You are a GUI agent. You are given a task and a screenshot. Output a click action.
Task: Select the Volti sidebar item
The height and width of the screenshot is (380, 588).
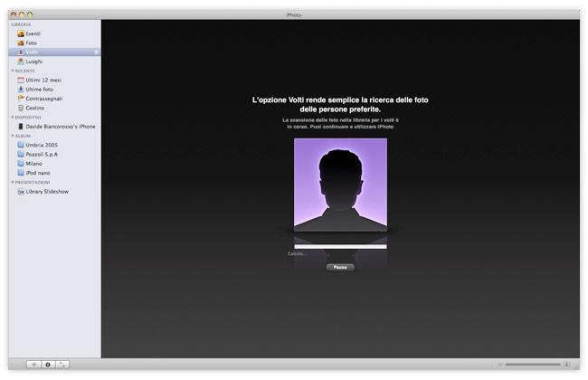55,52
